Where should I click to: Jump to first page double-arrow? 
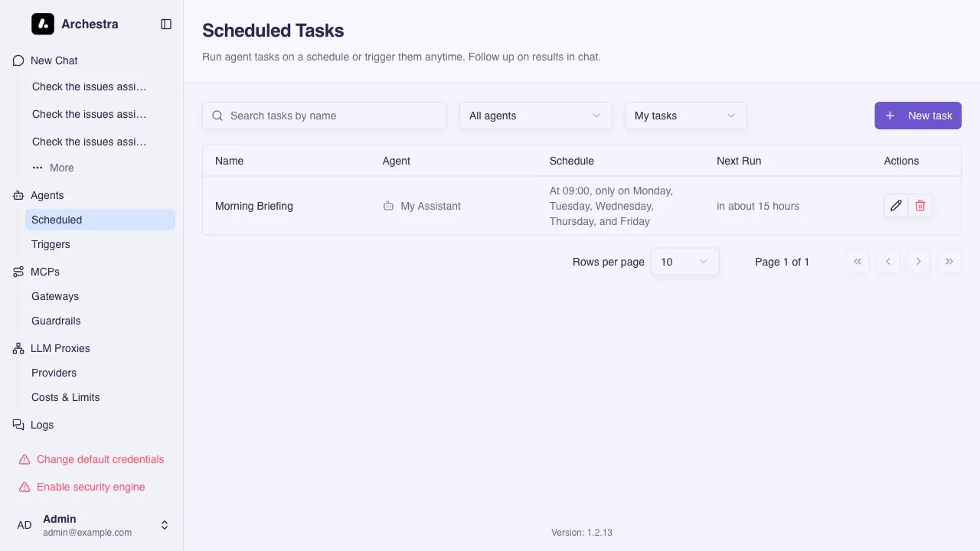click(x=857, y=262)
